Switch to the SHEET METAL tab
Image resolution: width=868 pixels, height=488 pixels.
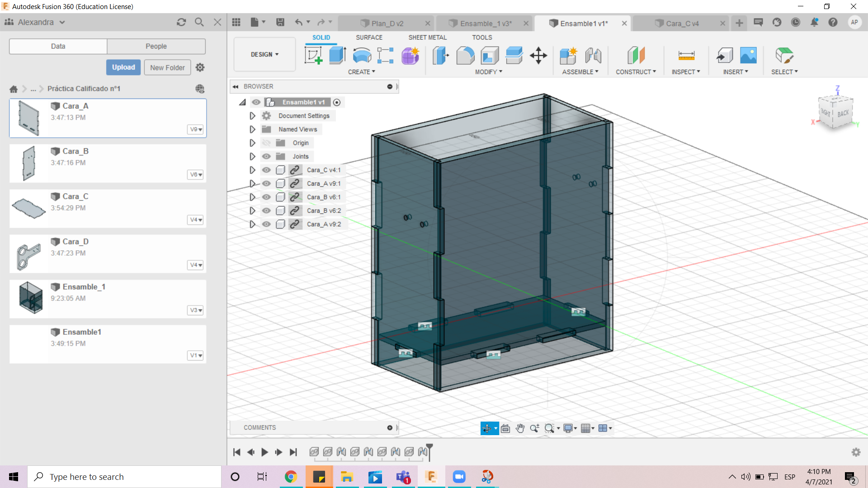tap(427, 38)
